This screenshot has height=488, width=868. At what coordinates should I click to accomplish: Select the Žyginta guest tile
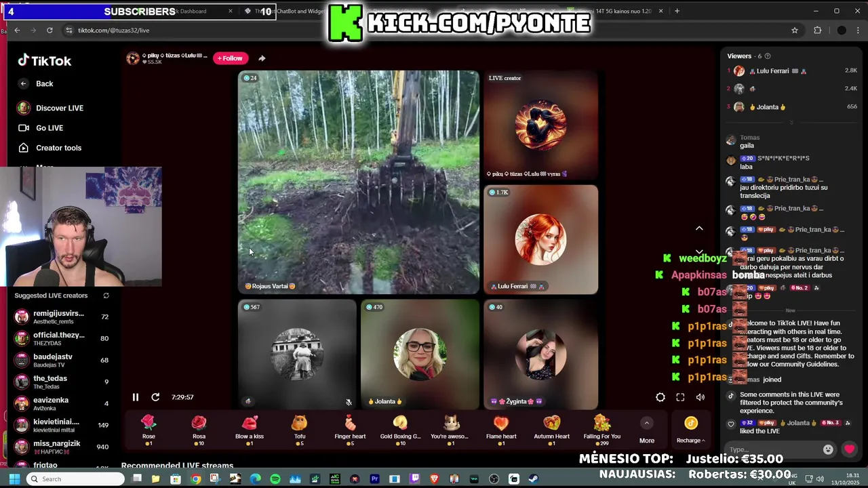pos(540,354)
